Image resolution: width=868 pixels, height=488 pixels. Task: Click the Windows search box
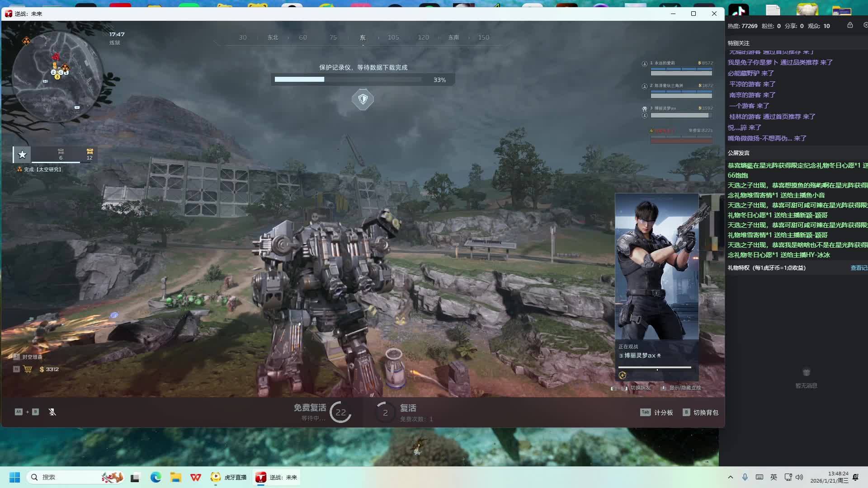tap(68, 477)
